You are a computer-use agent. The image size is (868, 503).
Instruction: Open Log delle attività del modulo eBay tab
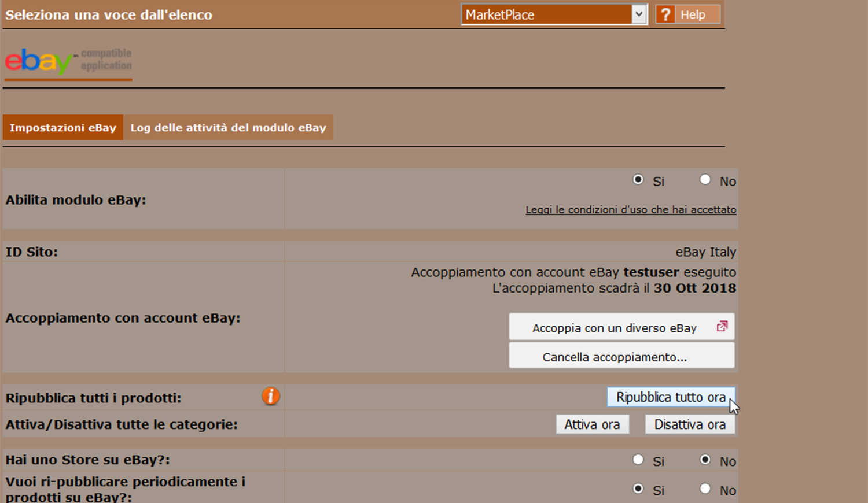pyautogui.click(x=229, y=128)
